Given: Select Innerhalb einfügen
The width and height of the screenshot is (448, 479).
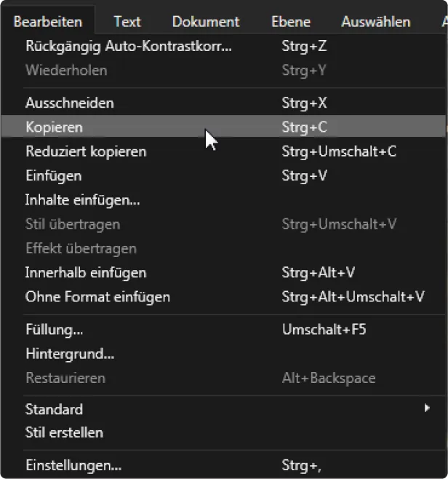Looking at the screenshot, I should click(86, 273).
